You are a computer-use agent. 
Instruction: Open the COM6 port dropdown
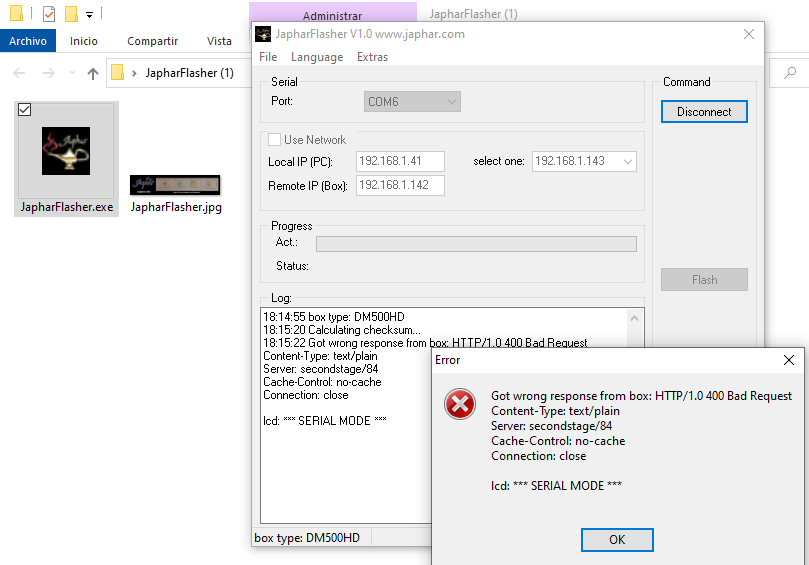point(412,102)
